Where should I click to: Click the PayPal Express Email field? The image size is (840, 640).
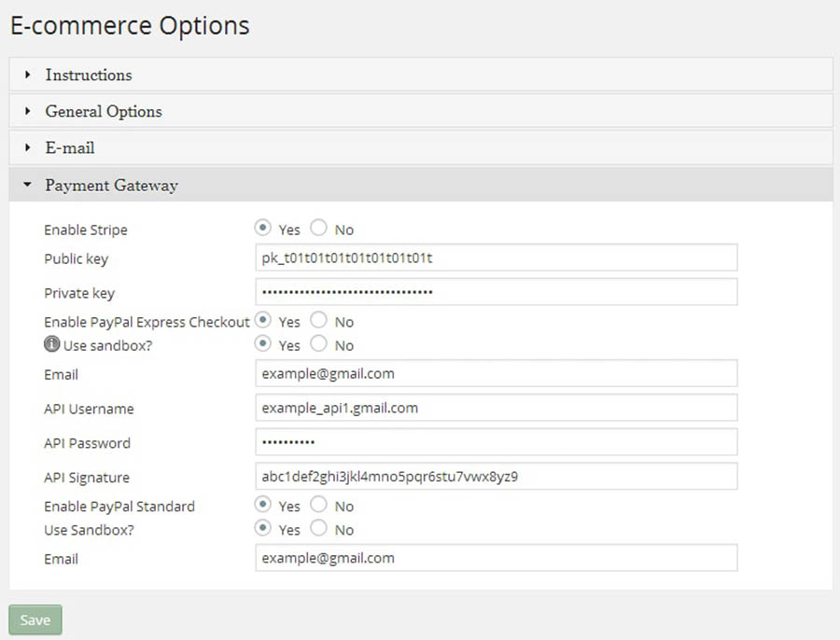(x=496, y=373)
